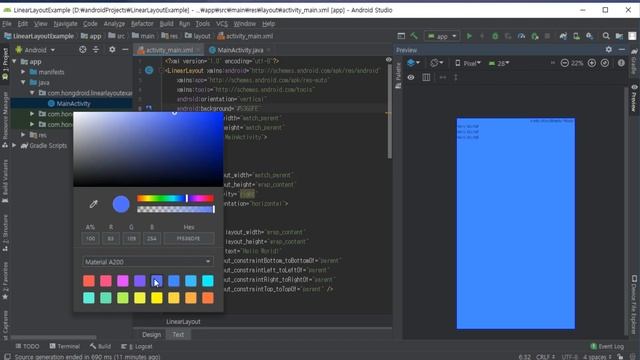Collapse the app module tree node
Viewport: 640px width, 360px height.
pyautogui.click(x=15, y=62)
